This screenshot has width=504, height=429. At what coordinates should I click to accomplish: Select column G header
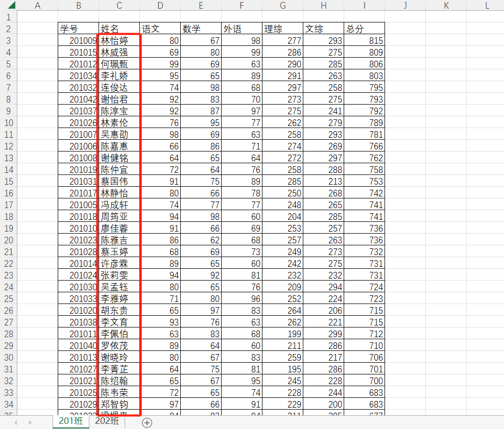(282, 6)
